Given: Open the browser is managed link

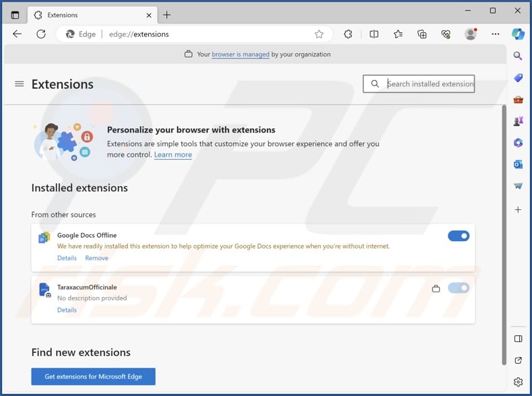Looking at the screenshot, I should click(240, 55).
